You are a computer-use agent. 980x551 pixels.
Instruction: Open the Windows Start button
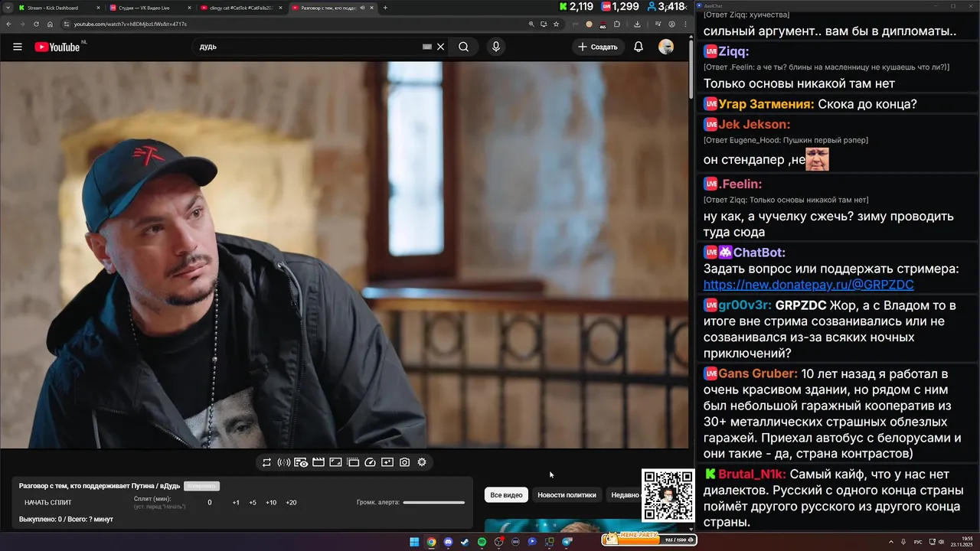point(414,542)
